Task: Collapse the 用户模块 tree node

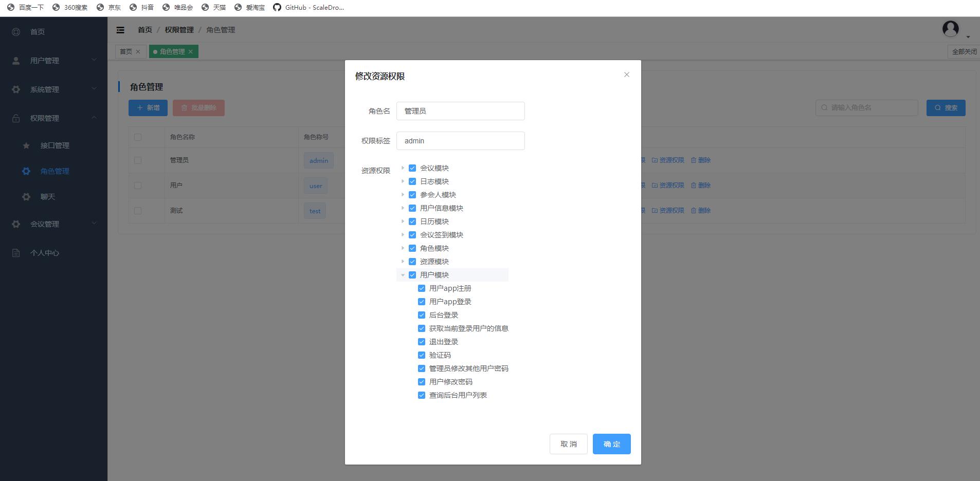Action: click(x=403, y=275)
